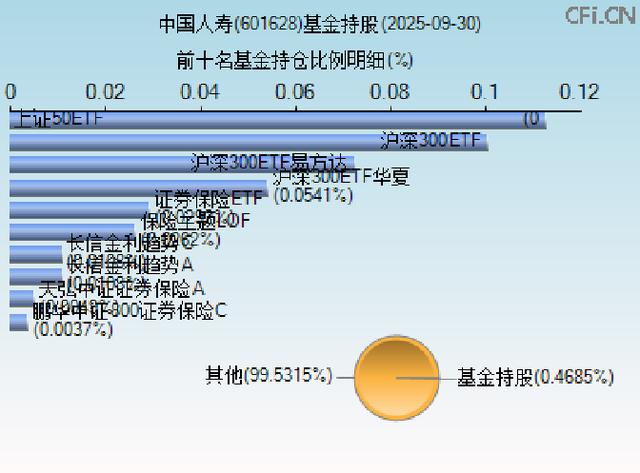
Task: Click the 保险主题LOF label
Action: (196, 221)
